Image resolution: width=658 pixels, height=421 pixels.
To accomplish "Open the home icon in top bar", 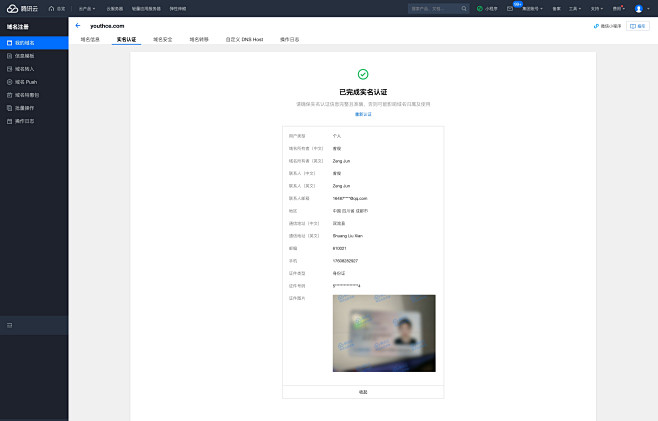I will point(51,8).
